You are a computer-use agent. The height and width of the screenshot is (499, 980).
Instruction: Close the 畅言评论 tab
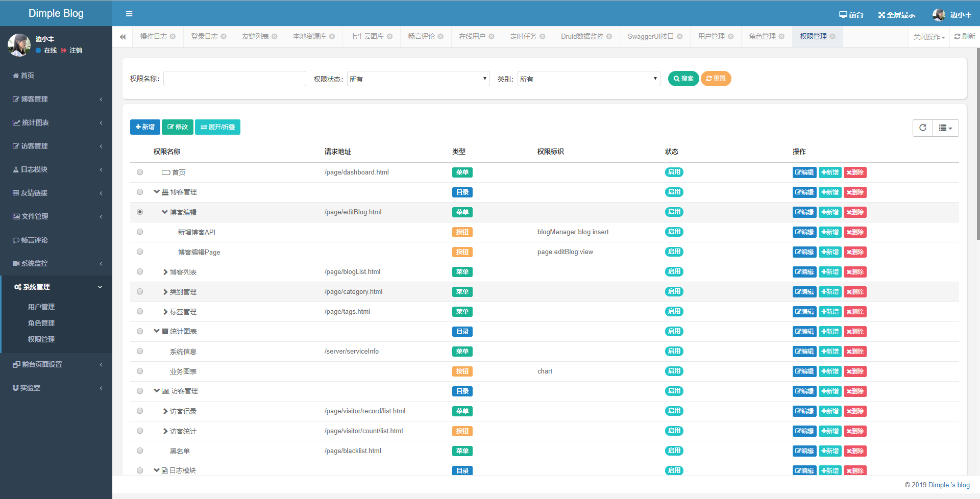click(440, 37)
